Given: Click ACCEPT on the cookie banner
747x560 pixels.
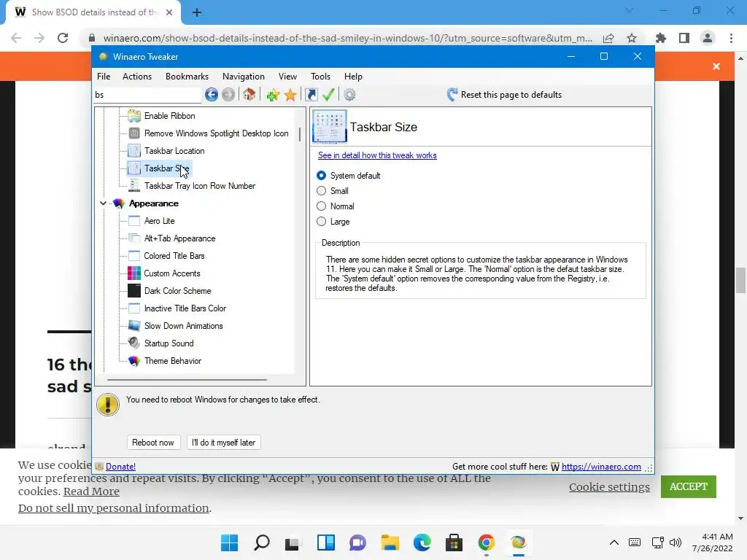Looking at the screenshot, I should coord(689,486).
